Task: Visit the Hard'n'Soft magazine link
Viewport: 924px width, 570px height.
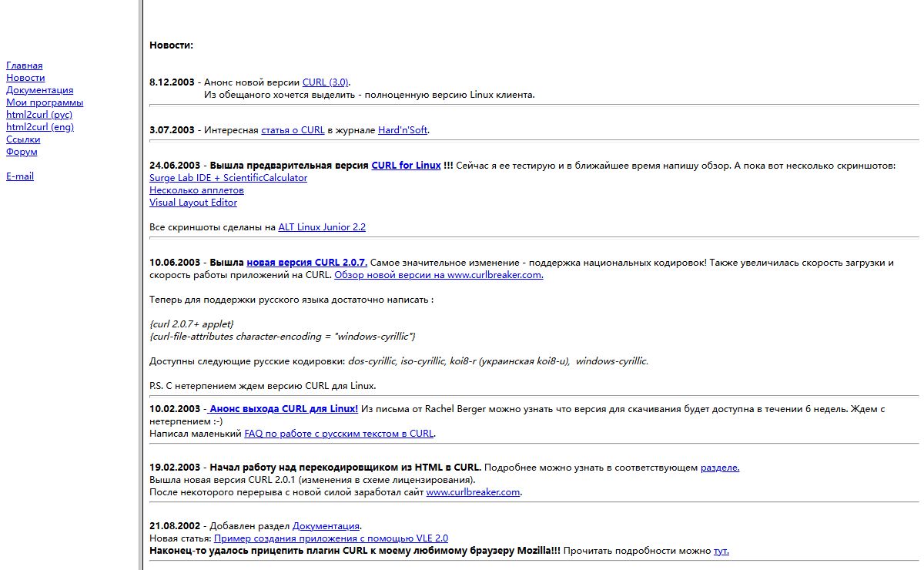Action: pyautogui.click(x=403, y=130)
